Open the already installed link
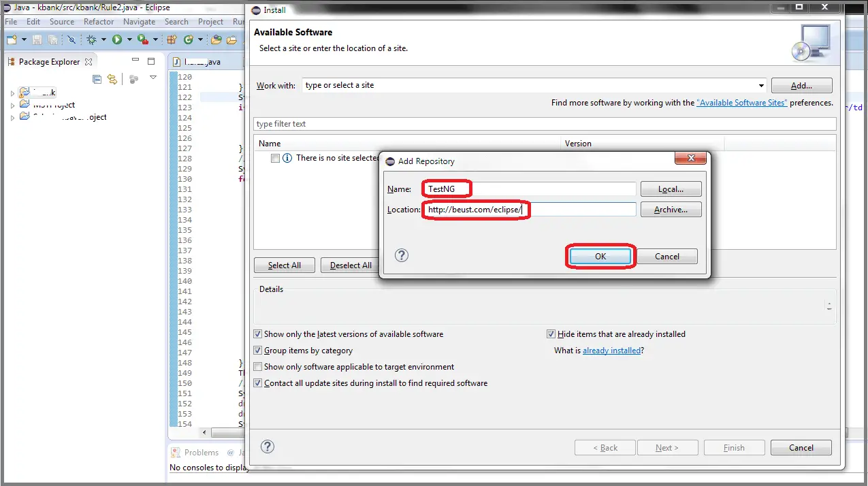Image resolution: width=868 pixels, height=486 pixels. coord(611,351)
